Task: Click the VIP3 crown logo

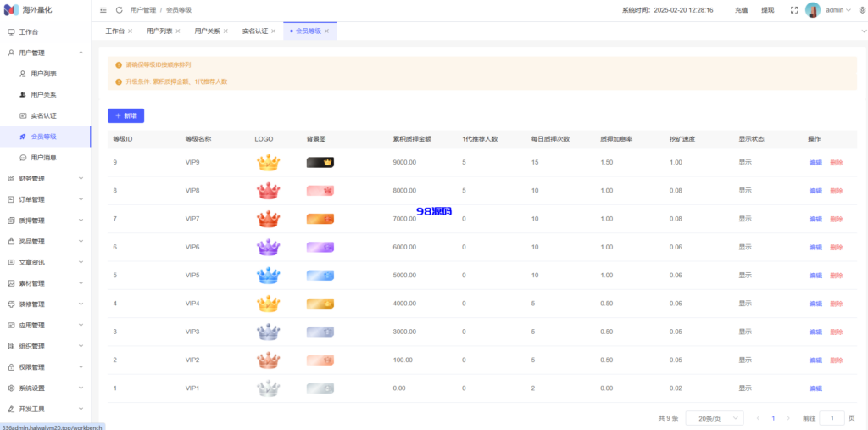Action: [269, 332]
